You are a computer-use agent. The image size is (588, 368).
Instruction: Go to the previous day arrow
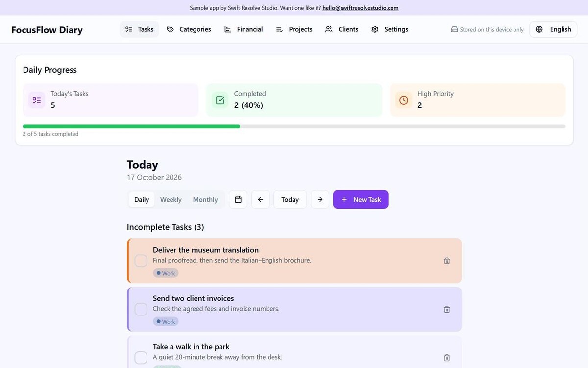tap(261, 199)
